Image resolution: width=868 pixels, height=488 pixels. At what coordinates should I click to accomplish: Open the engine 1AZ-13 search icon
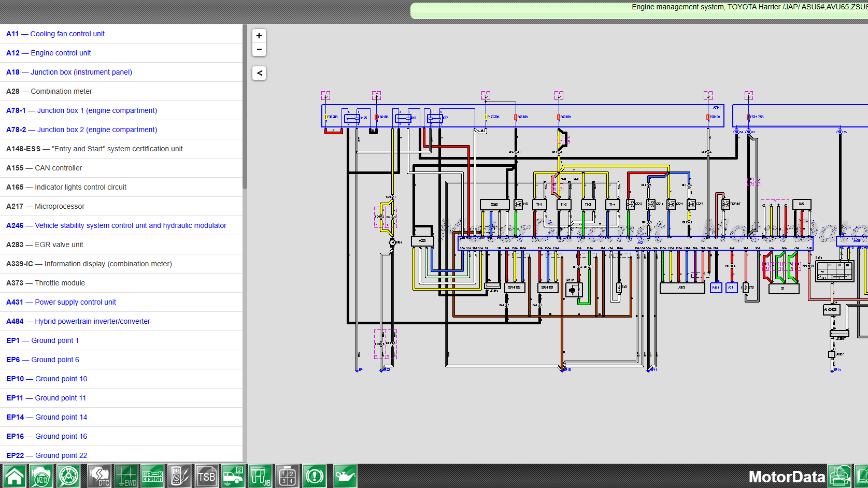(x=41, y=476)
